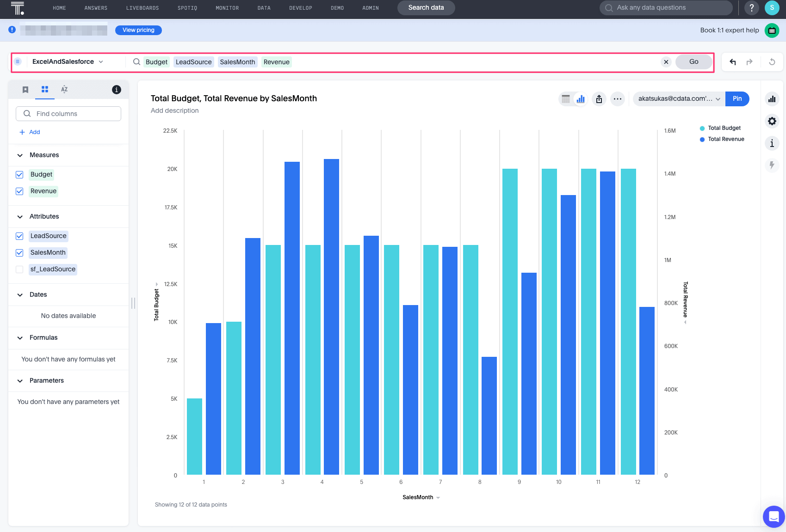Click the View pricing button

click(138, 30)
